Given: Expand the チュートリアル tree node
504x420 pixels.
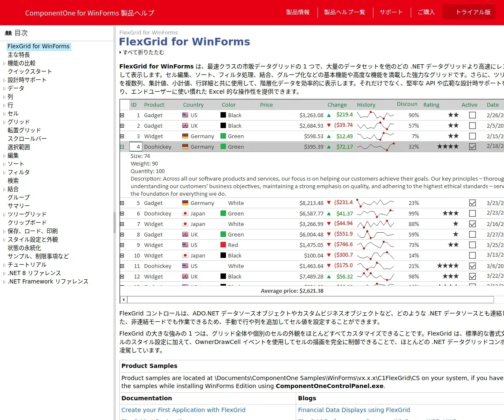Looking at the screenshot, I should 4,265.
